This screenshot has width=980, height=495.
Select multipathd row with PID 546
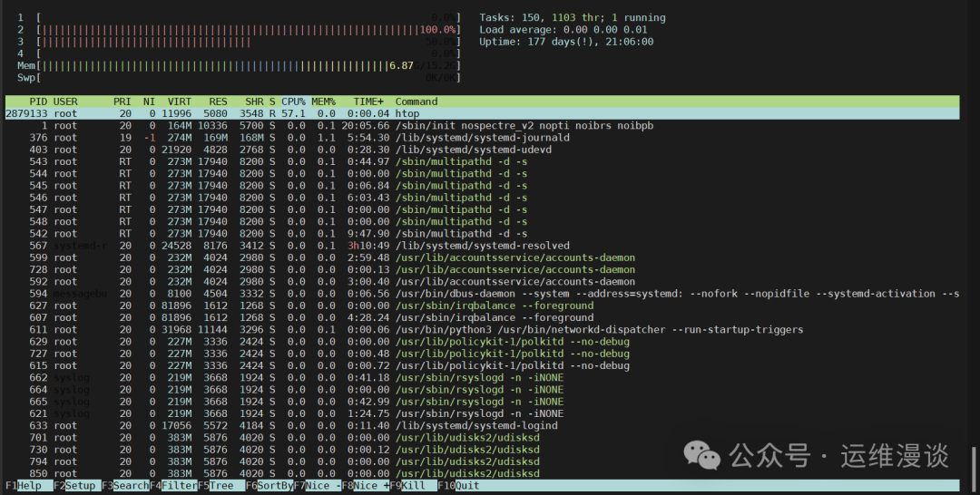(483, 198)
